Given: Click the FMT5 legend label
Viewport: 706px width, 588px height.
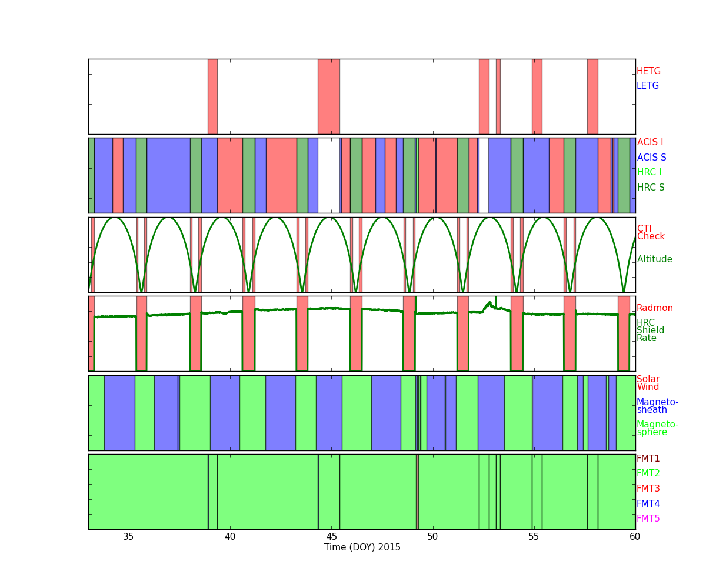Looking at the screenshot, I should coord(648,519).
